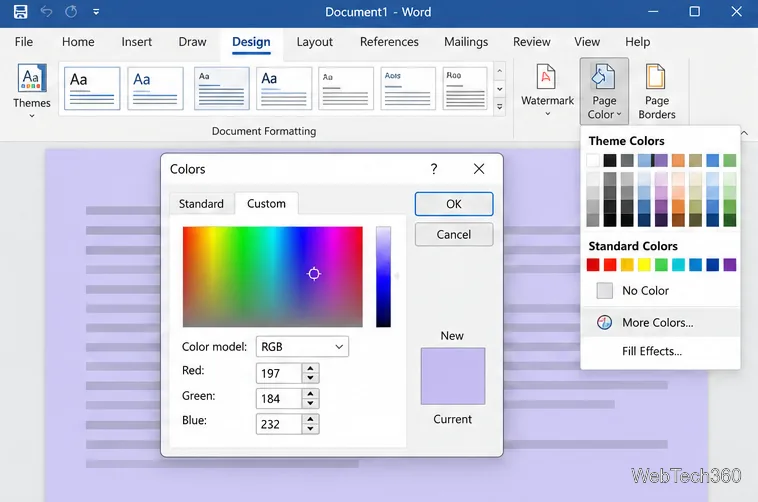Click the Page Color bucket icon
Screen dimensions: 758x502
coord(603,76)
